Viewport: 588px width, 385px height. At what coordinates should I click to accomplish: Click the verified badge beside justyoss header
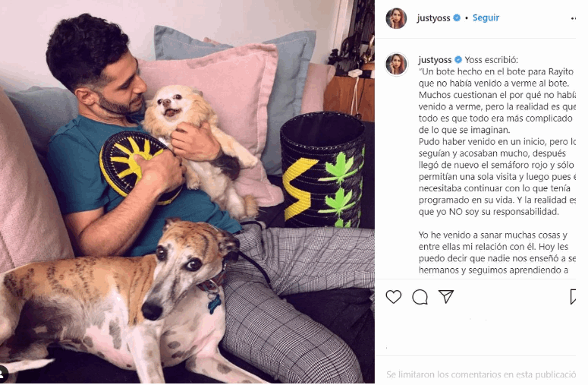tap(457, 17)
